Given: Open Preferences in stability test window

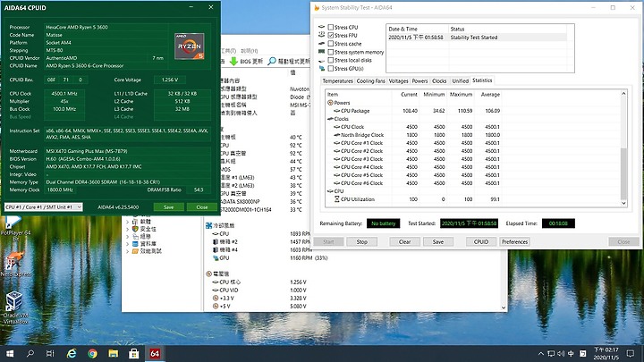Looking at the screenshot, I should coord(514,241).
